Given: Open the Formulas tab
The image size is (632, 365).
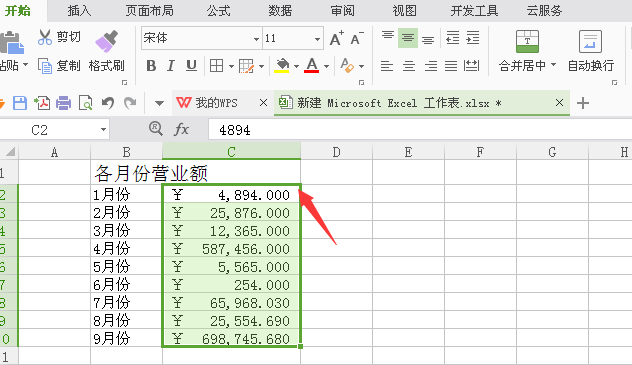Looking at the screenshot, I should [x=219, y=10].
